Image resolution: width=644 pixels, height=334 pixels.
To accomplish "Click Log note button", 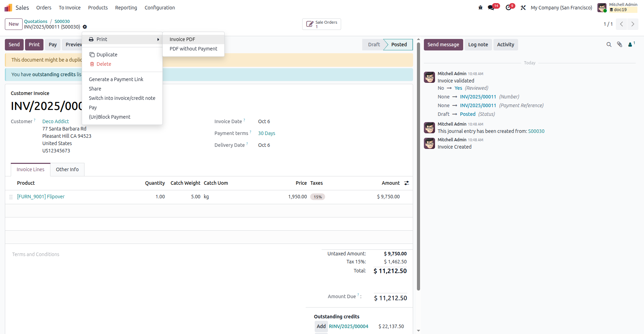I will 478,45.
